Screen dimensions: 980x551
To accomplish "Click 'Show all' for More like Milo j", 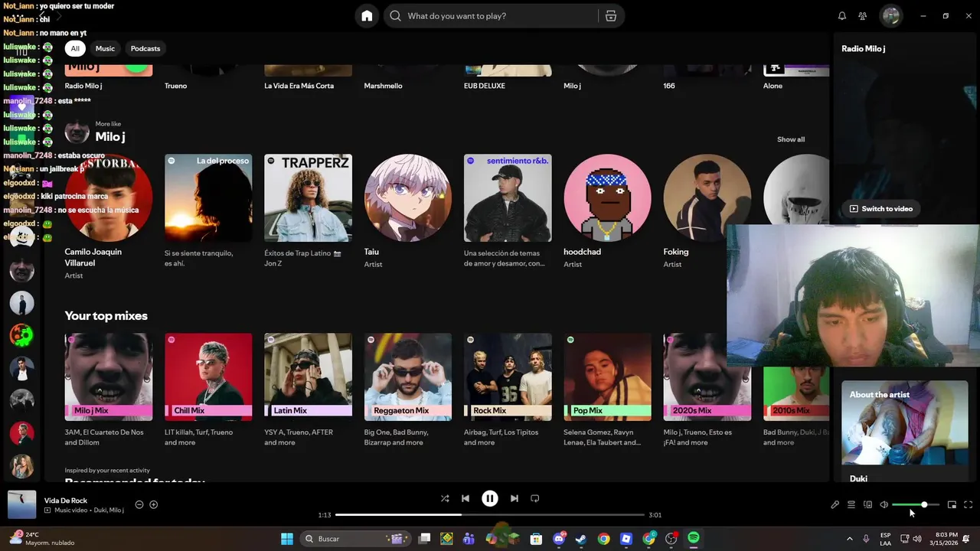I will 791,139.
